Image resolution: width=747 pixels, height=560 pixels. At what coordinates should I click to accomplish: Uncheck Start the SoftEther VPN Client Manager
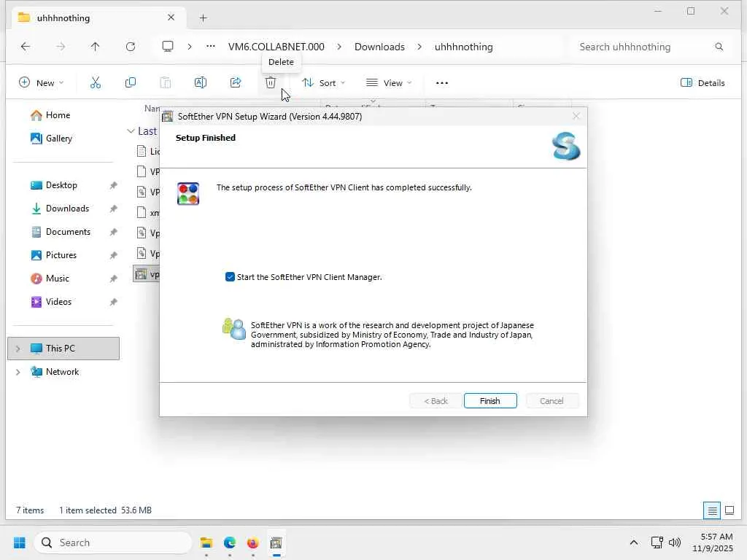[230, 277]
